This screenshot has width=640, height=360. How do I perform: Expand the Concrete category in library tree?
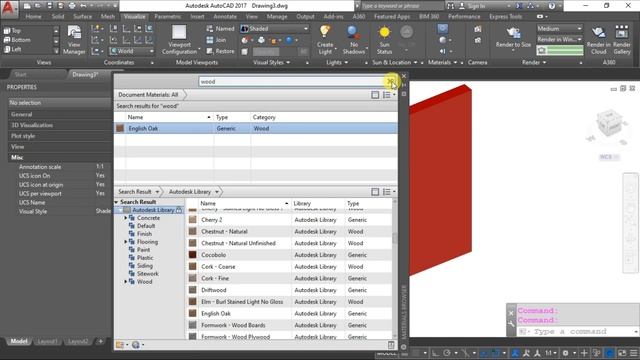pos(126,218)
